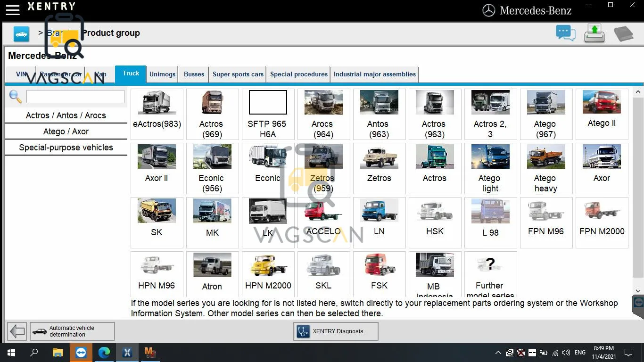Open Windows taskbar search

click(x=34, y=353)
